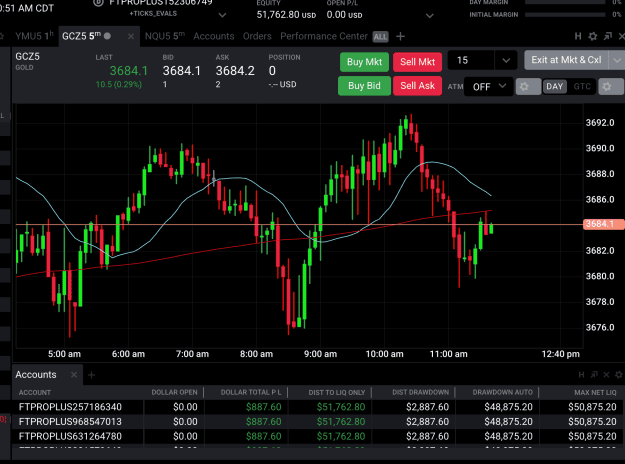Viewport: 625px width, 464px height.
Task: Sort by MAX NET LIQ column header
Action: coord(595,392)
